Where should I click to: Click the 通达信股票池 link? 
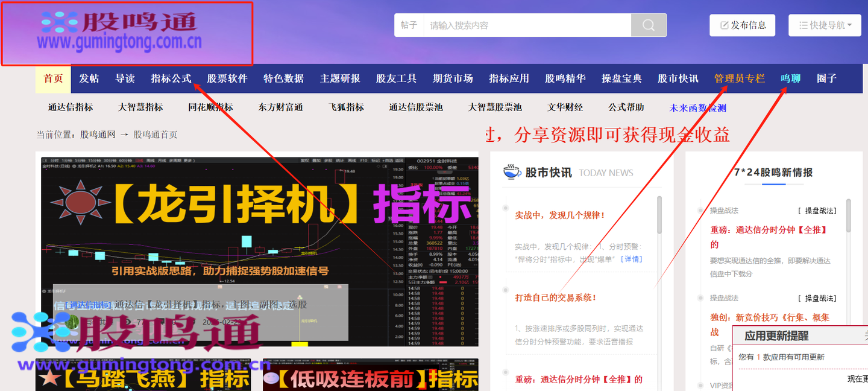pyautogui.click(x=416, y=107)
